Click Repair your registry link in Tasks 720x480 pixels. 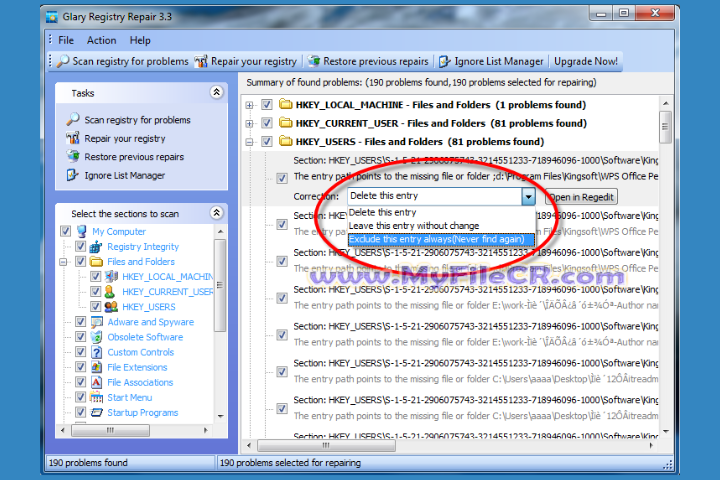(125, 138)
